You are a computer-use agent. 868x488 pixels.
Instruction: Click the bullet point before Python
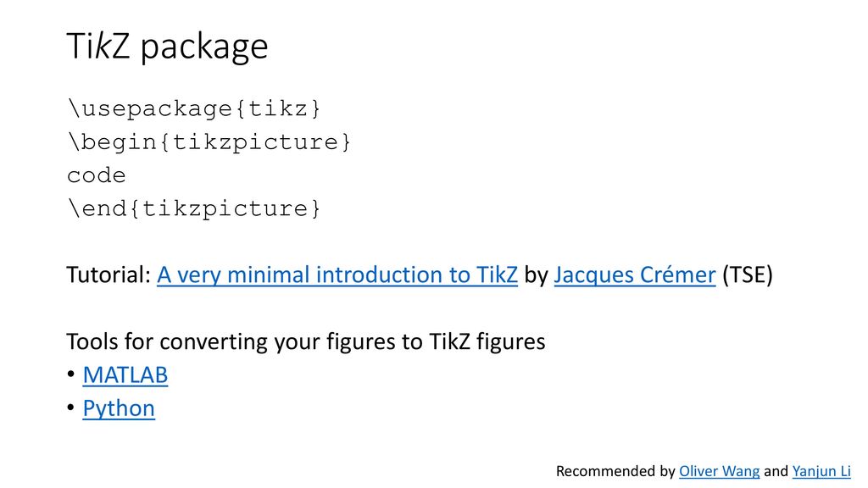point(71,408)
